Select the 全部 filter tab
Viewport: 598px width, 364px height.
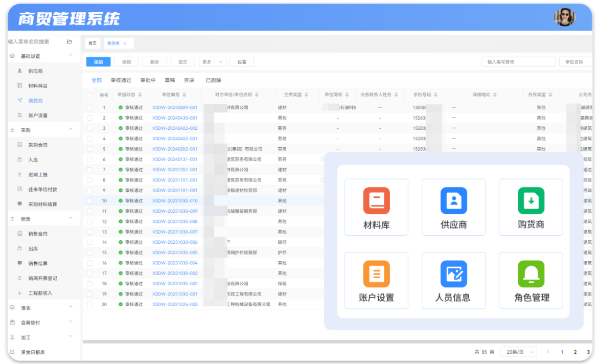pos(97,80)
